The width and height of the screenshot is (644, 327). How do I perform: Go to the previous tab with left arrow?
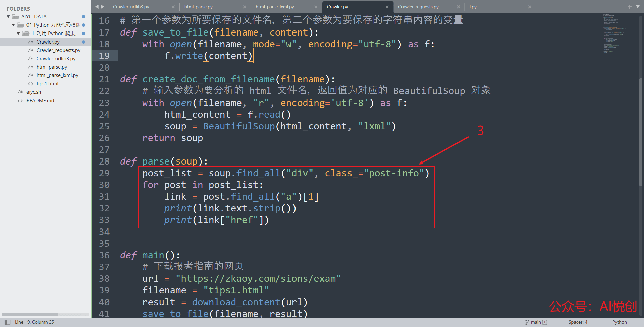click(97, 7)
